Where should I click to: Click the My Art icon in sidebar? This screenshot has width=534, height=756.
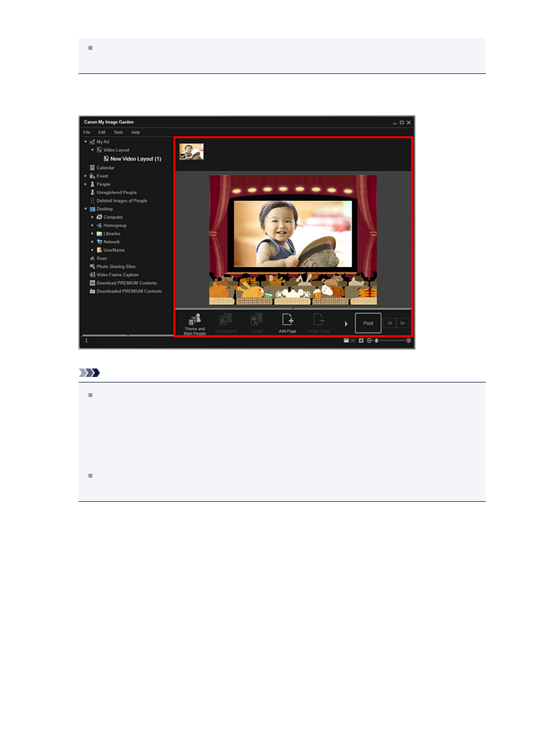click(92, 142)
